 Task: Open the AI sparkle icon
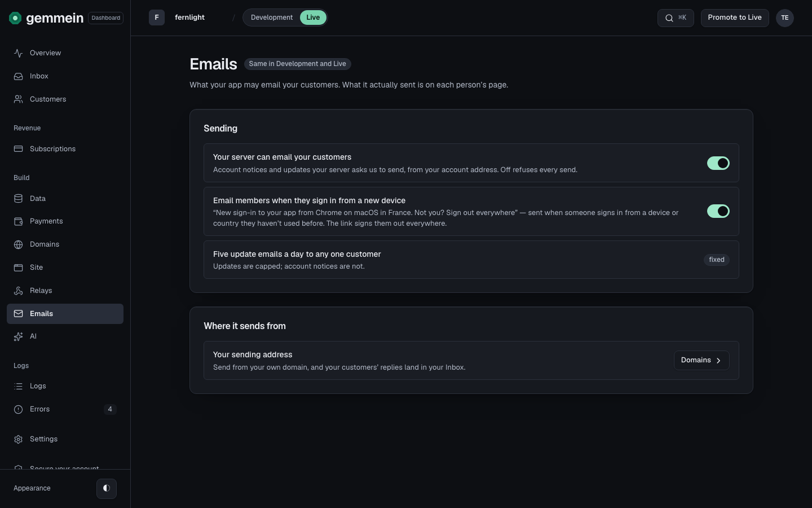click(x=19, y=336)
